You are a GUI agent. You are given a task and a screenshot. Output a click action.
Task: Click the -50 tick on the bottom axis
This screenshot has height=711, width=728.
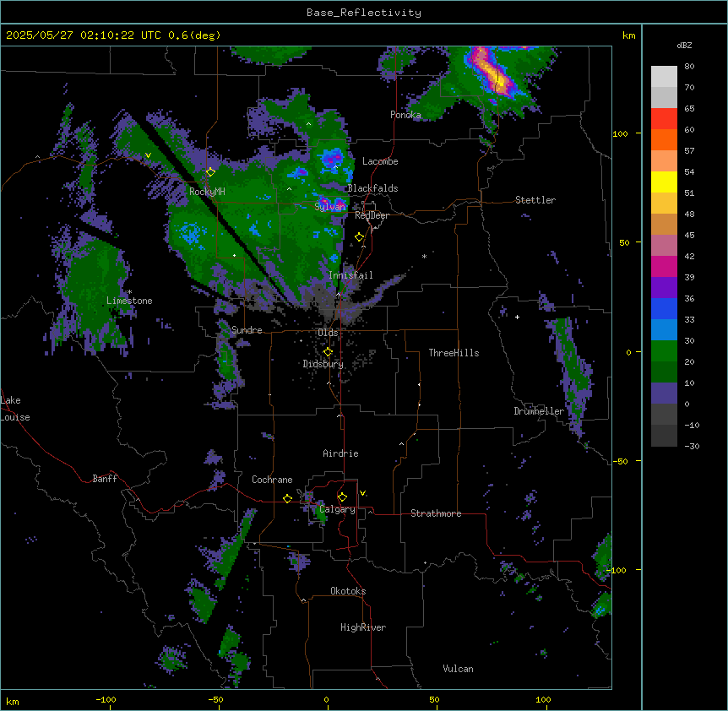pos(215,699)
